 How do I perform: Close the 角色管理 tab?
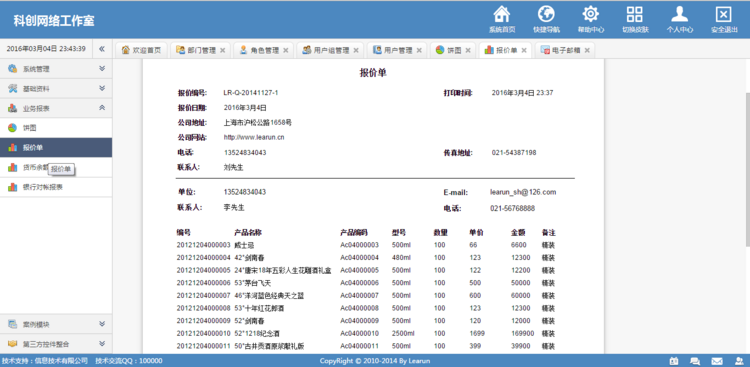286,50
